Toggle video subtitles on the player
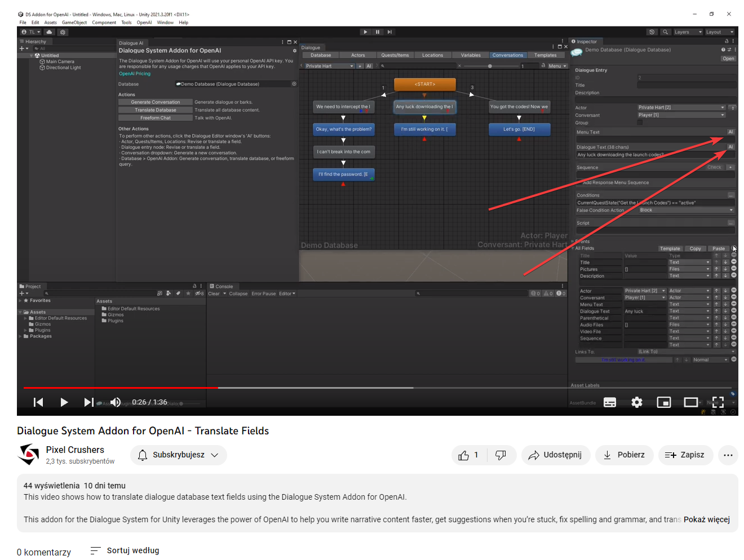This screenshot has width=744, height=560. click(610, 402)
